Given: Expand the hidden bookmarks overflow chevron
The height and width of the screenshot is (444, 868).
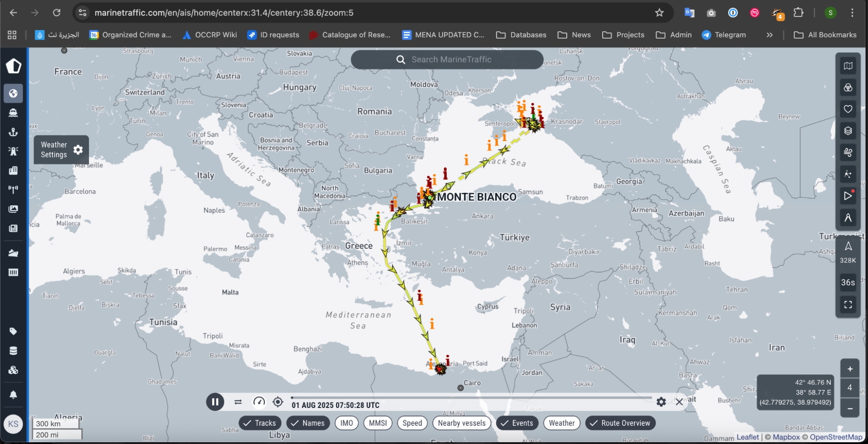Looking at the screenshot, I should [769, 35].
